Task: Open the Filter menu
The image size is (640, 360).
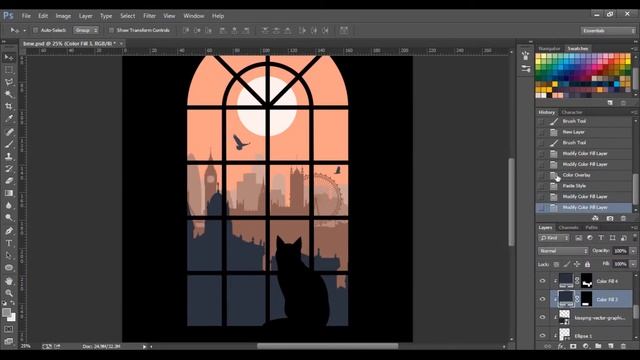Action: (149, 16)
